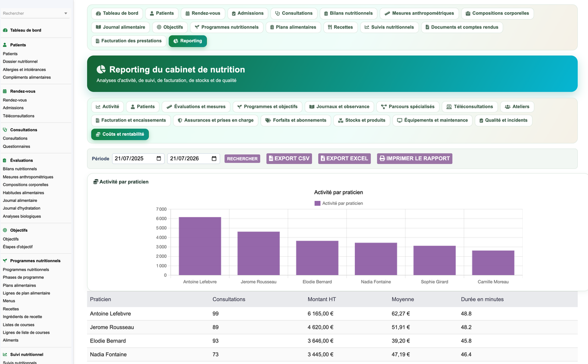Click the icon on Compositions corporelles tab
This screenshot has height=364, width=588.
pyautogui.click(x=468, y=13)
